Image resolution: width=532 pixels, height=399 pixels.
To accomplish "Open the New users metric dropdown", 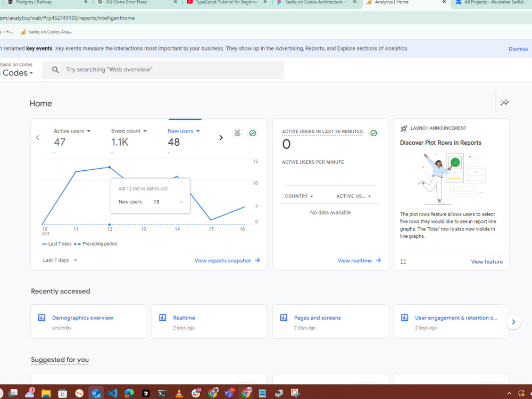I will point(184,131).
